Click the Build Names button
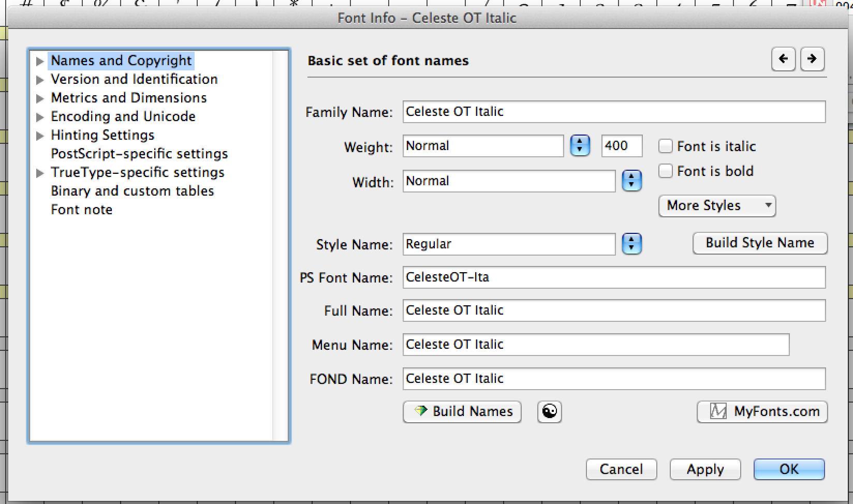This screenshot has height=504, width=853. (x=462, y=412)
